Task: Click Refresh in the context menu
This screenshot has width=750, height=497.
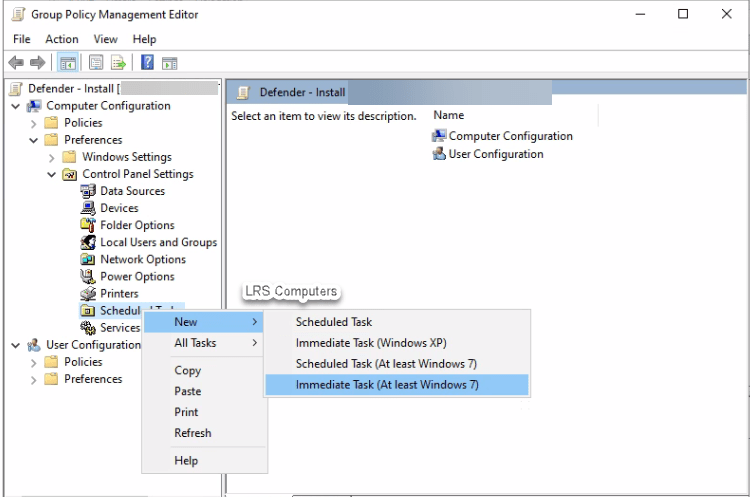Action: [x=193, y=433]
